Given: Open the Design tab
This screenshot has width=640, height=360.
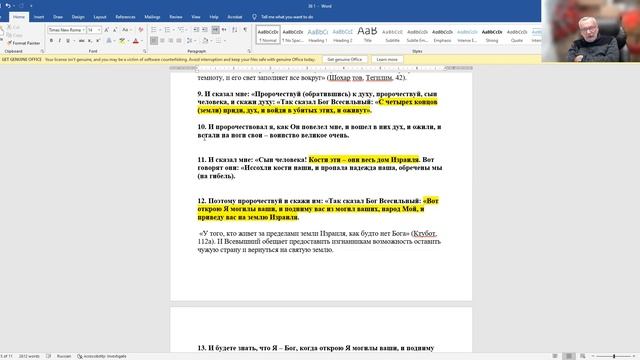Looking at the screenshot, I should click(78, 17).
